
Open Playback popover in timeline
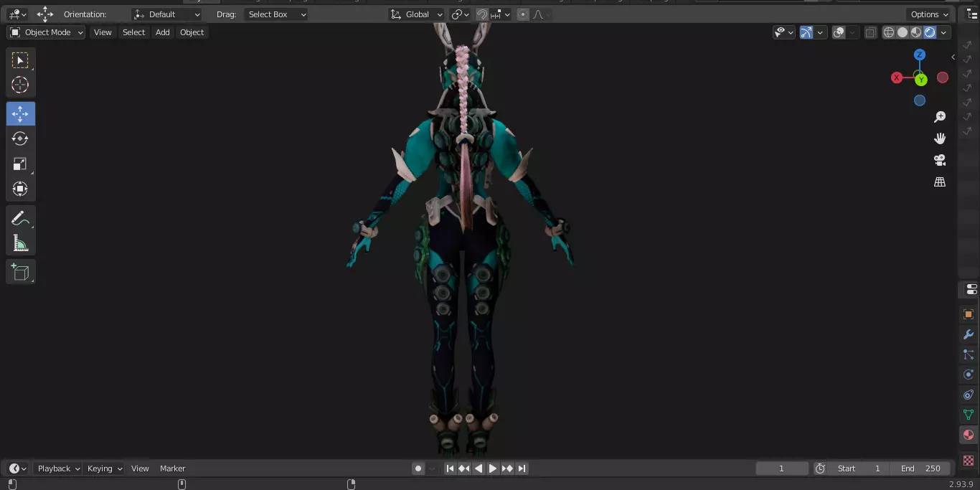click(58, 468)
